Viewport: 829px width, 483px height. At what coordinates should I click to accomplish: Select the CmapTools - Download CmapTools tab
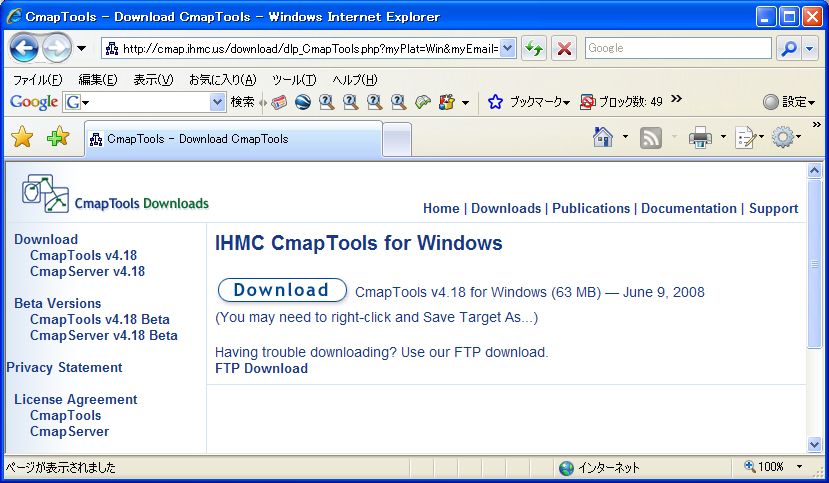pyautogui.click(x=233, y=139)
